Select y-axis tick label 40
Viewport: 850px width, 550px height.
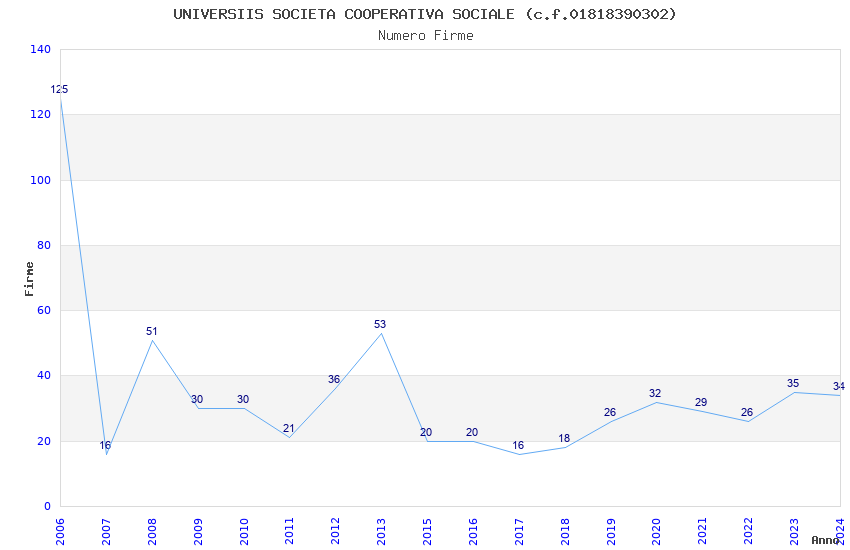tap(44, 376)
